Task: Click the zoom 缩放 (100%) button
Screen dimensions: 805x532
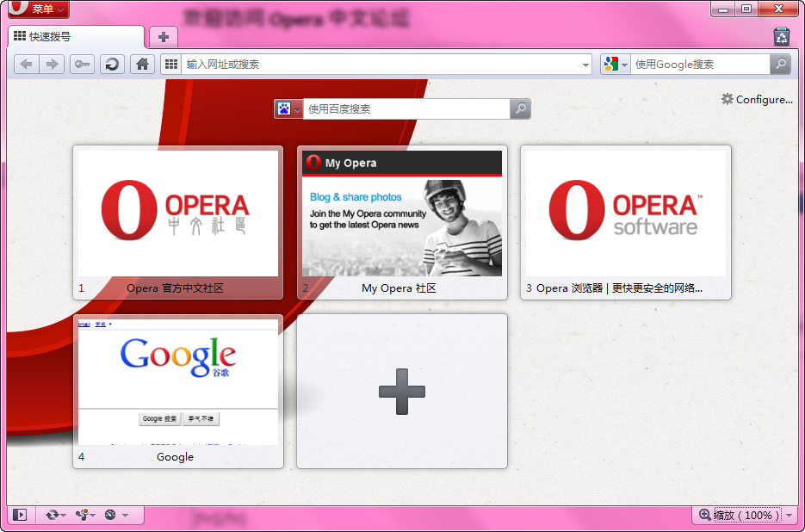Action: [x=740, y=515]
